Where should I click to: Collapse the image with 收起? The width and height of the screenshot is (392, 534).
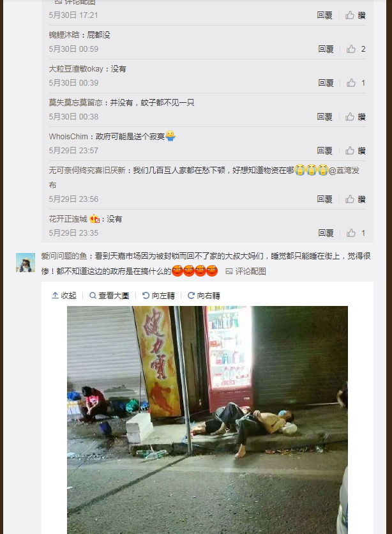tap(64, 296)
